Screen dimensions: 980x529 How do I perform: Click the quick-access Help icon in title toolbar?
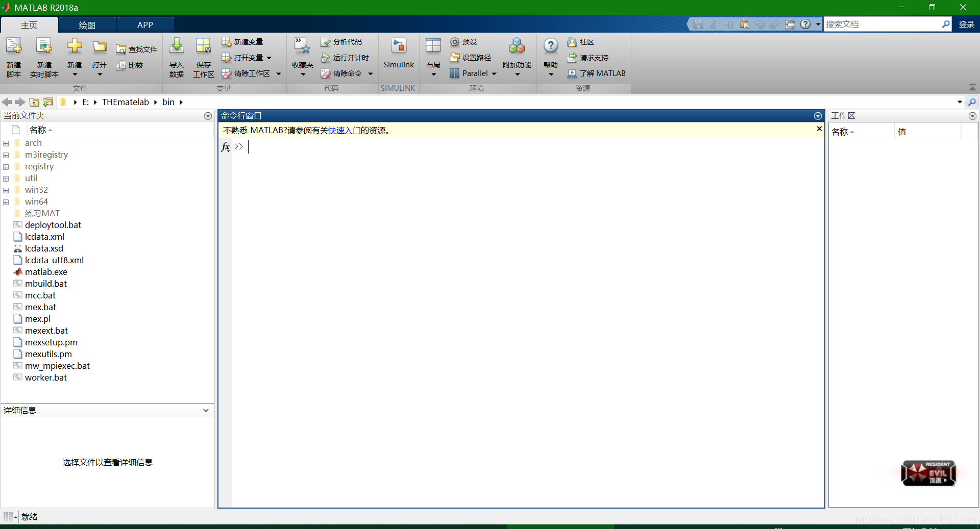pos(805,24)
